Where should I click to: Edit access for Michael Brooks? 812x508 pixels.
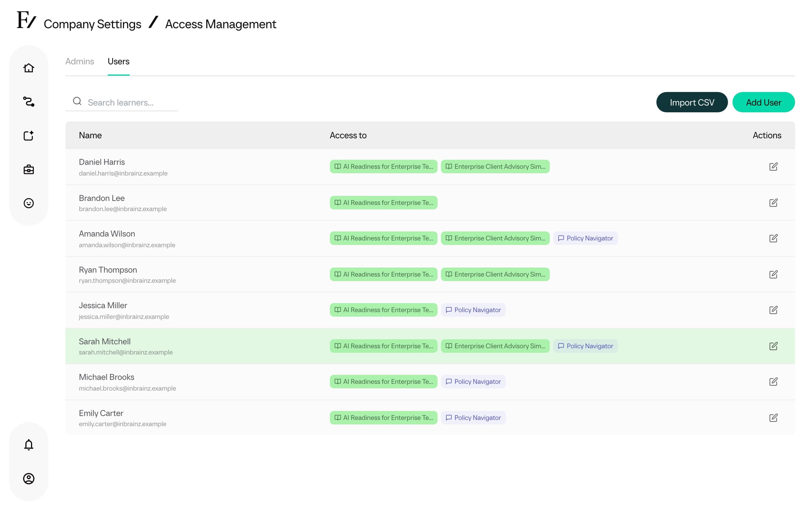[773, 382]
